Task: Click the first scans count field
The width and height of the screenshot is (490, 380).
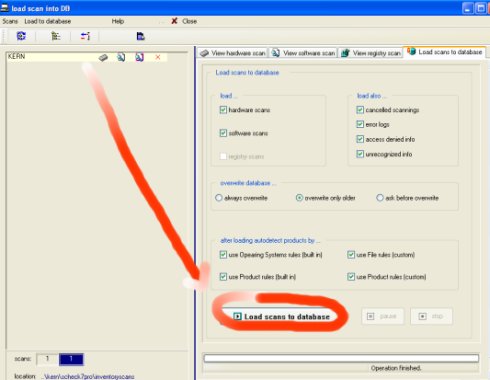Action: (47, 359)
